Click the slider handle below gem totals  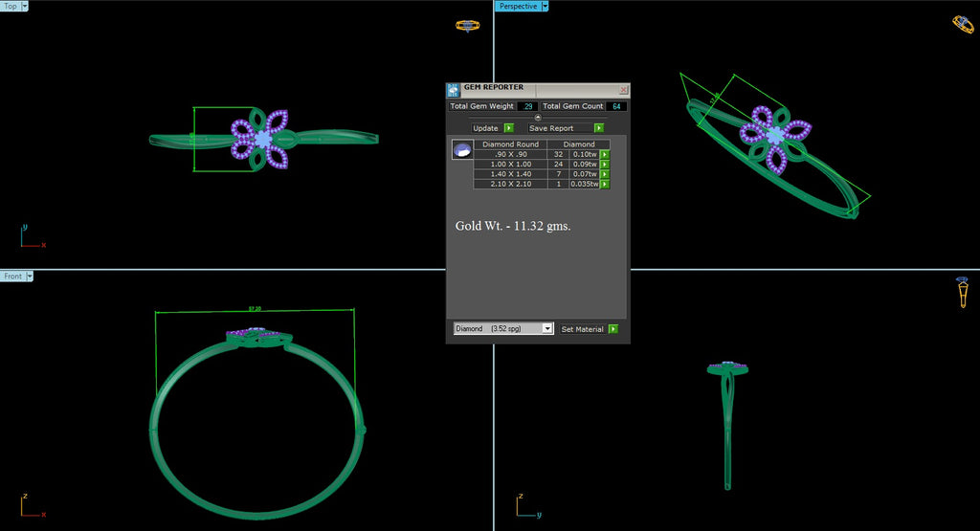pos(538,117)
